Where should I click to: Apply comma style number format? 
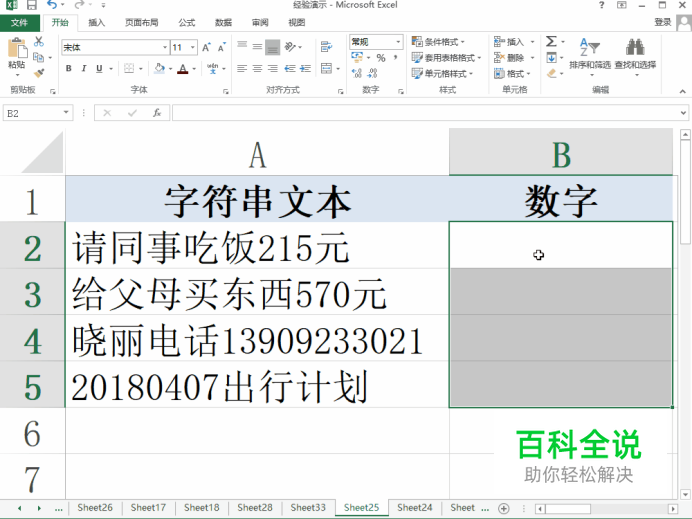coord(395,58)
